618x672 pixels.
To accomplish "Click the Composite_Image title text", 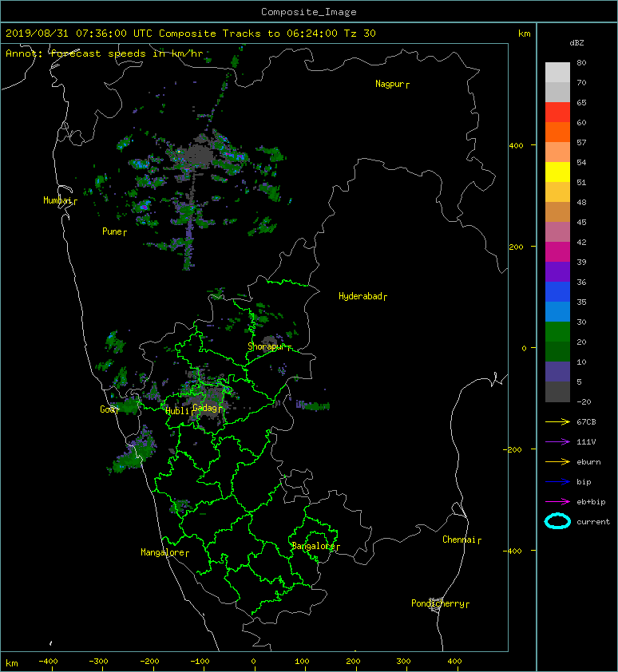I will pos(309,12).
